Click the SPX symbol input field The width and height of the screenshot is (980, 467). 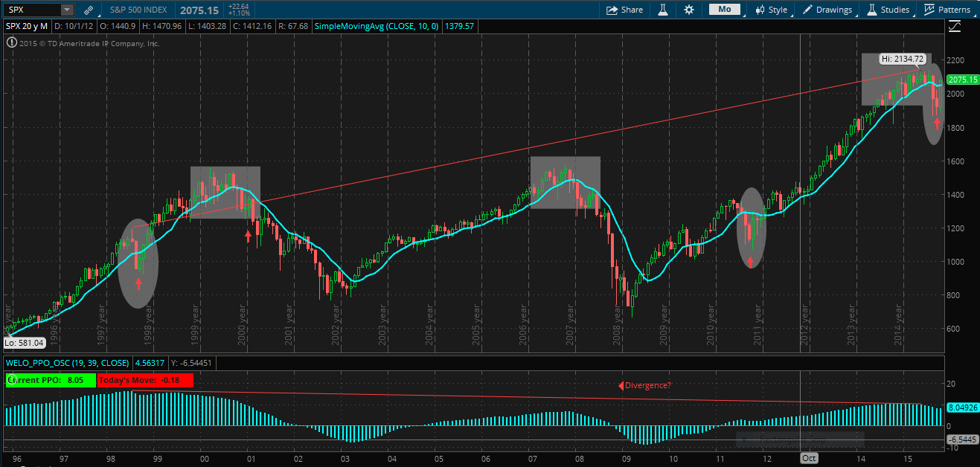click(x=33, y=10)
